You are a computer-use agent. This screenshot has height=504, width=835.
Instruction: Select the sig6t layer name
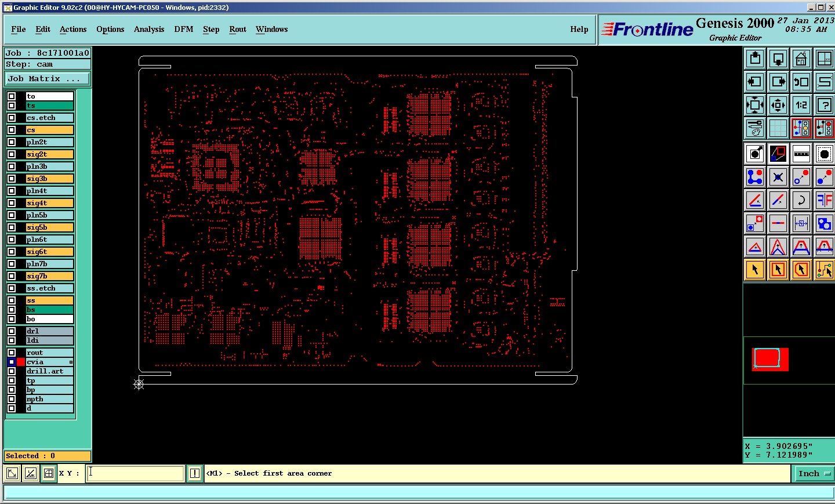[50, 252]
